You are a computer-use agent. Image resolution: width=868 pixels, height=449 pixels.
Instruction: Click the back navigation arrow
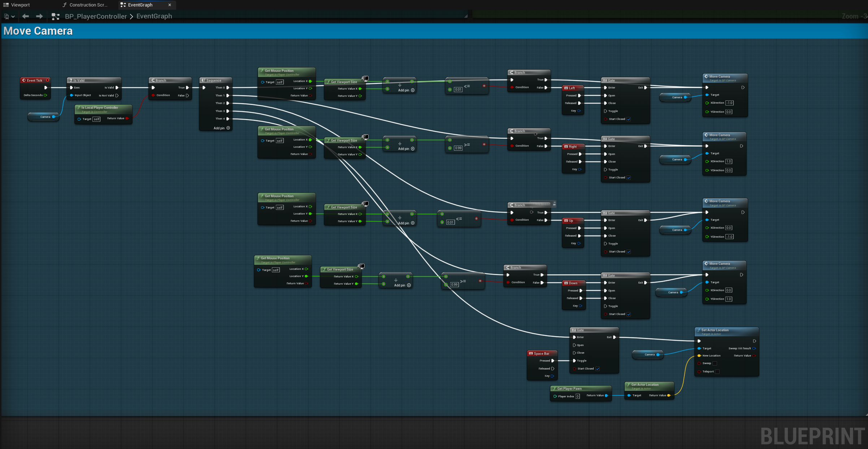[25, 16]
